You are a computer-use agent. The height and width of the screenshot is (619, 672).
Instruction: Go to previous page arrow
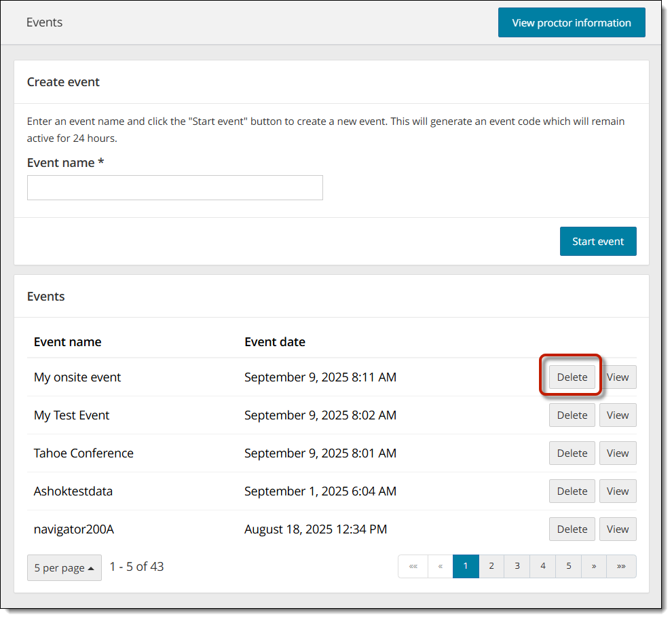click(x=440, y=566)
